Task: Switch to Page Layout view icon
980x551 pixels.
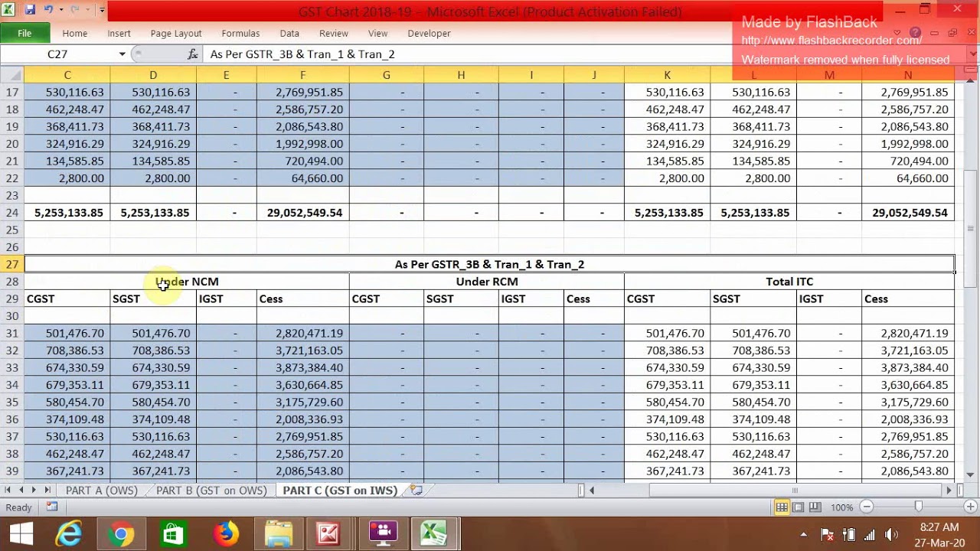Action: tap(799, 507)
